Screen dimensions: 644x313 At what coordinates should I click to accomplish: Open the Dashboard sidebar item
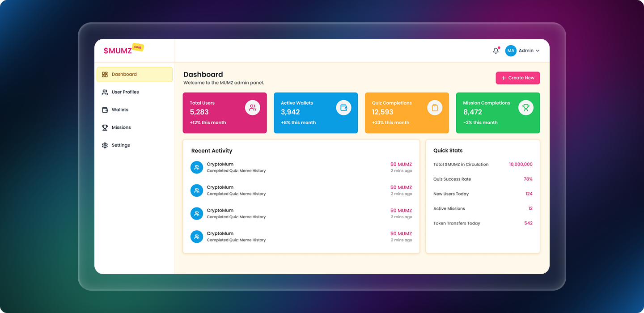134,75
